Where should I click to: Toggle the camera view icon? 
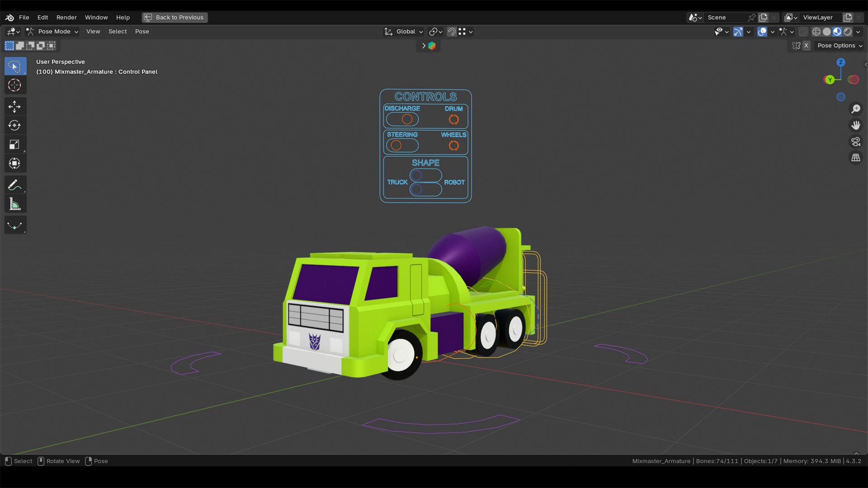(856, 141)
